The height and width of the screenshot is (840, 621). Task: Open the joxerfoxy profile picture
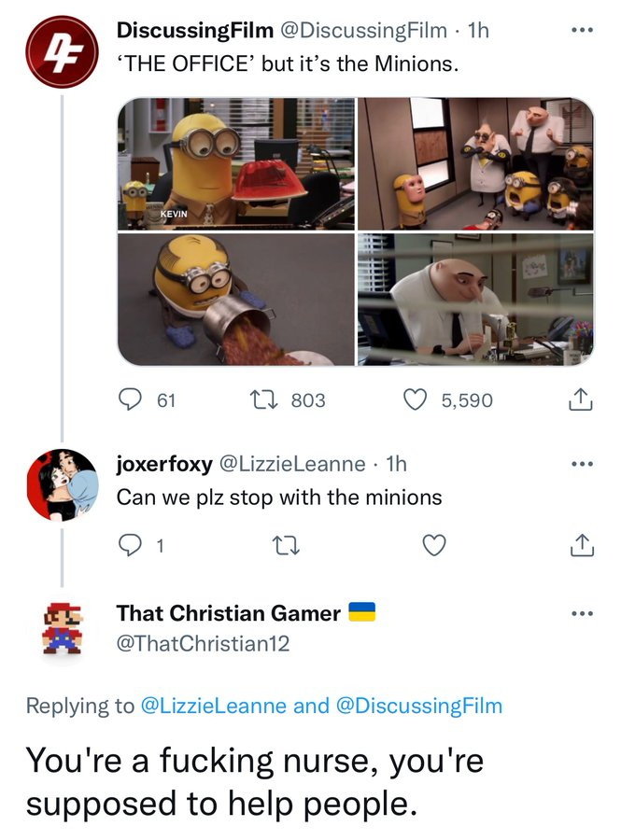pos(62,483)
